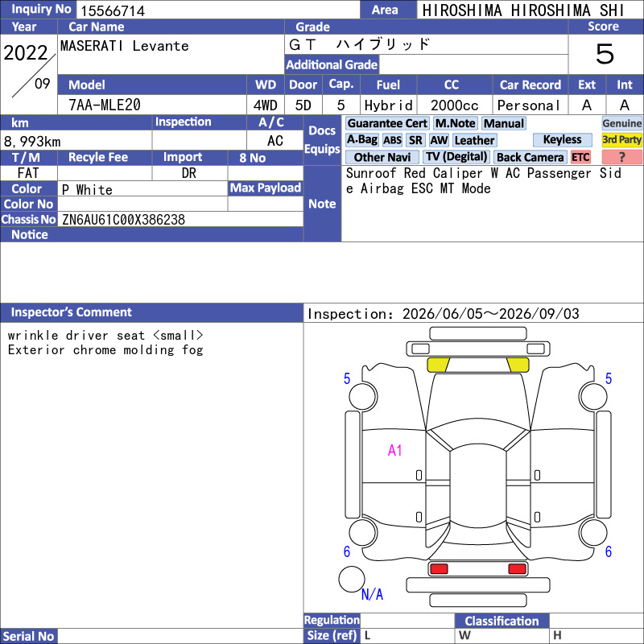The width and height of the screenshot is (644, 644).
Task: Click the Sunroof Red Caliper note text
Action: [x=484, y=180]
